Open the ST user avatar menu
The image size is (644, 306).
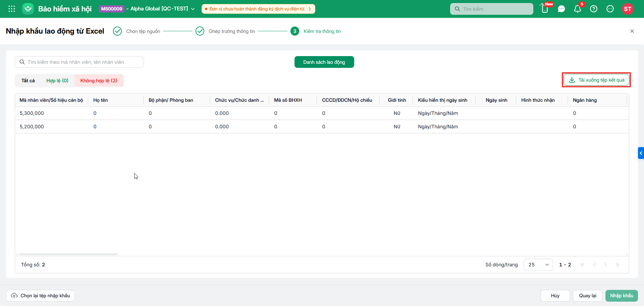(x=628, y=9)
